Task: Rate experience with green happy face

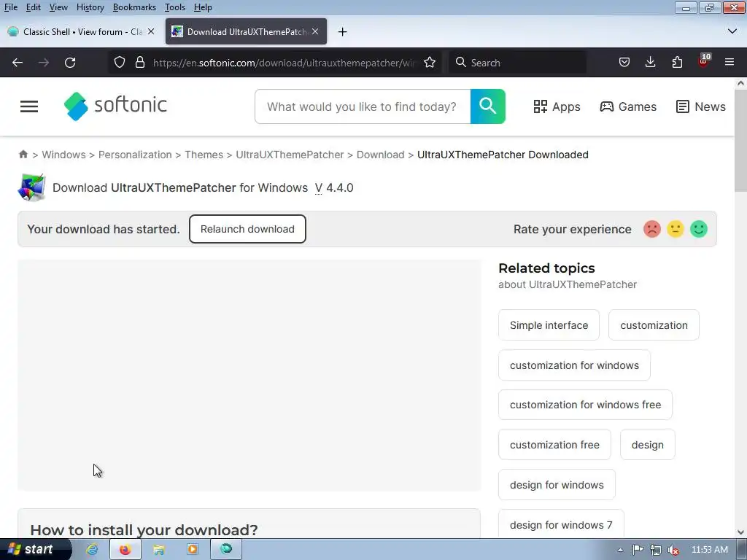Action: (699, 229)
